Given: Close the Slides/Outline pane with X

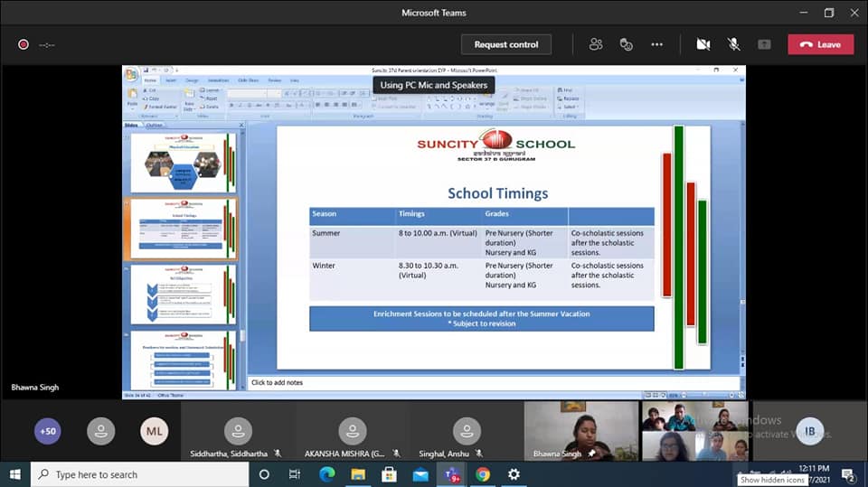Looking at the screenshot, I should pyautogui.click(x=241, y=125).
